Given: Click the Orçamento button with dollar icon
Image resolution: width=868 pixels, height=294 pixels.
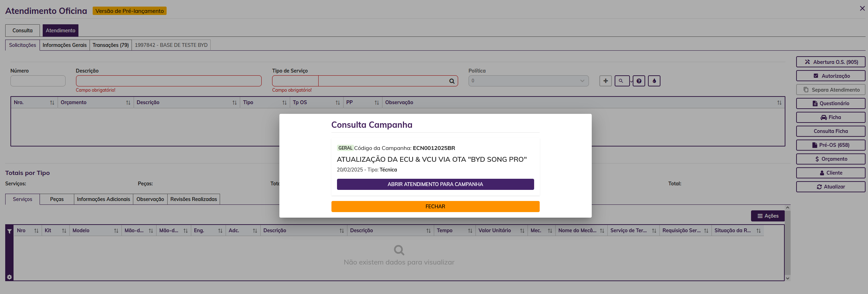Looking at the screenshot, I should click(x=831, y=159).
